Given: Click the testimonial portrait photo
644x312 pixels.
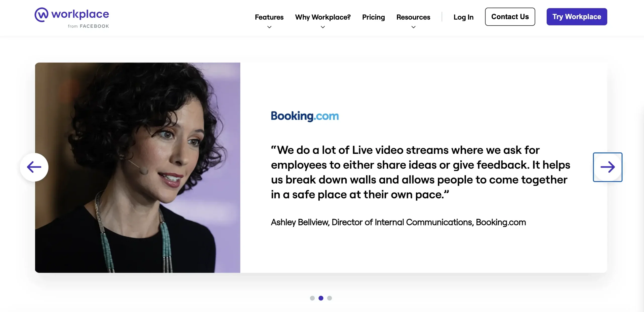Looking at the screenshot, I should (x=138, y=167).
